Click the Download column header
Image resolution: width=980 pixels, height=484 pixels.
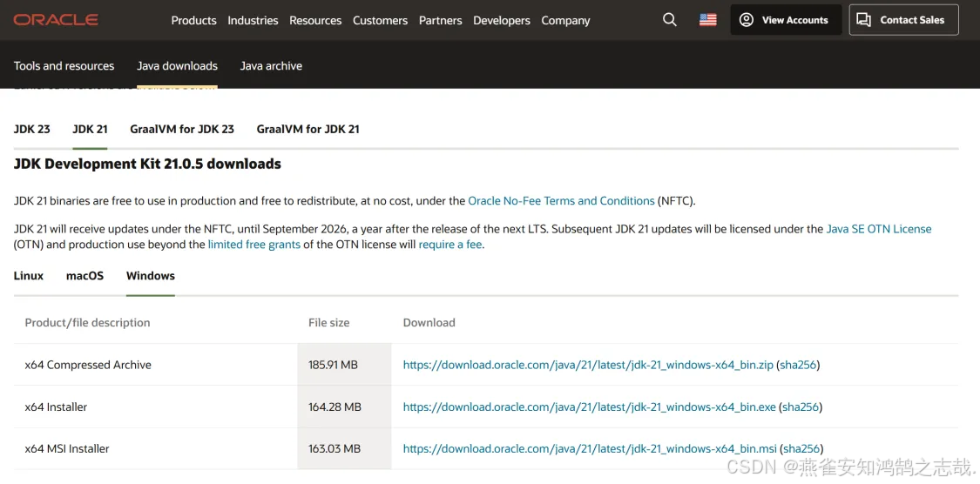pyautogui.click(x=429, y=323)
